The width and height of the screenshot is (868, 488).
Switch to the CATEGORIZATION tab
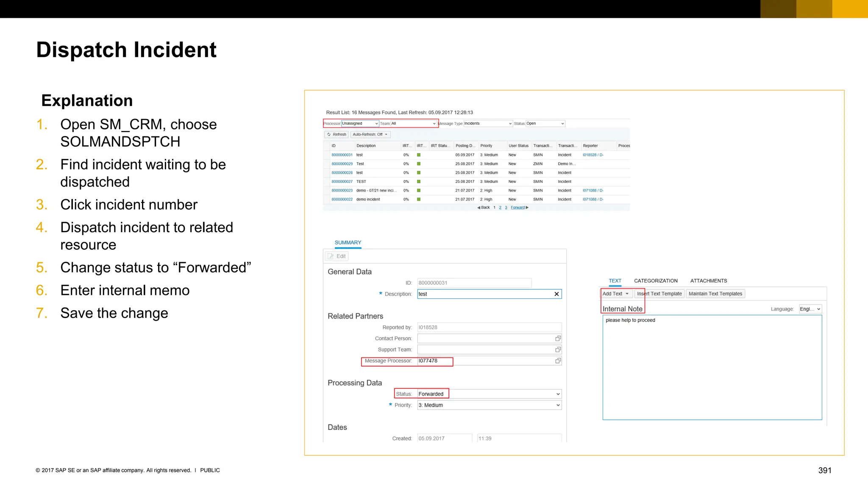(x=656, y=281)
